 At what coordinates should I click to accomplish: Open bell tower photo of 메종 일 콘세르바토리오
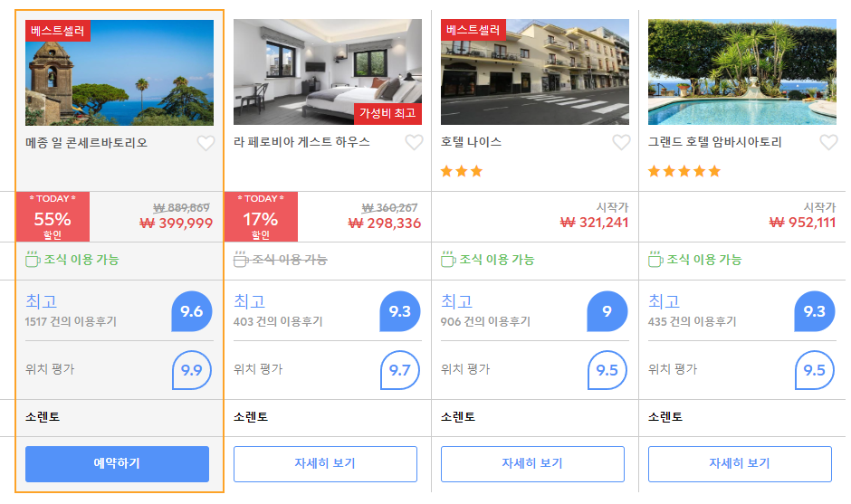click(x=120, y=72)
